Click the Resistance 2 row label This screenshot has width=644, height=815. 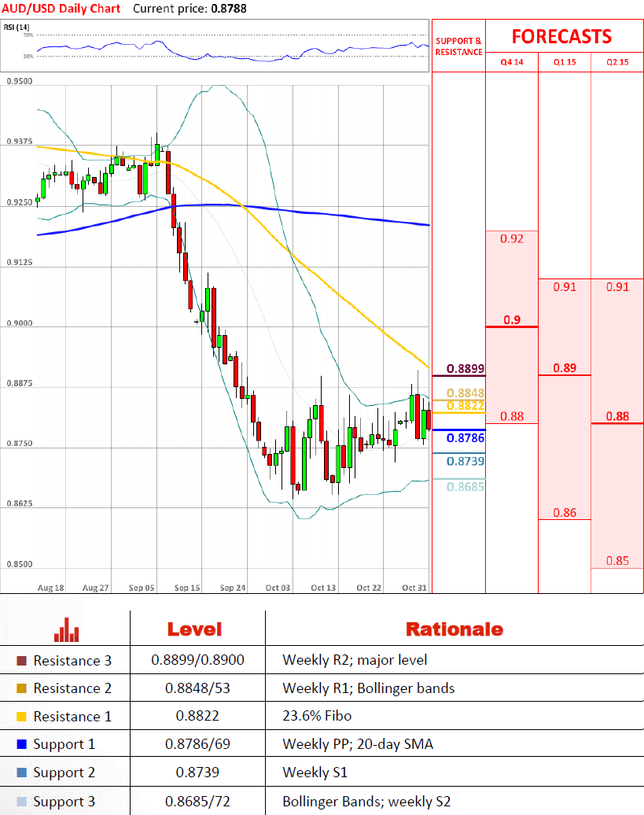[x=72, y=688]
